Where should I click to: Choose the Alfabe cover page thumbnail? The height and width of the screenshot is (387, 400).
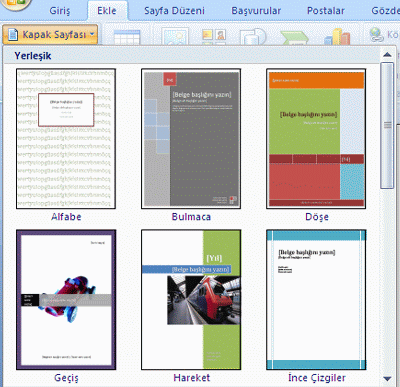(66, 139)
